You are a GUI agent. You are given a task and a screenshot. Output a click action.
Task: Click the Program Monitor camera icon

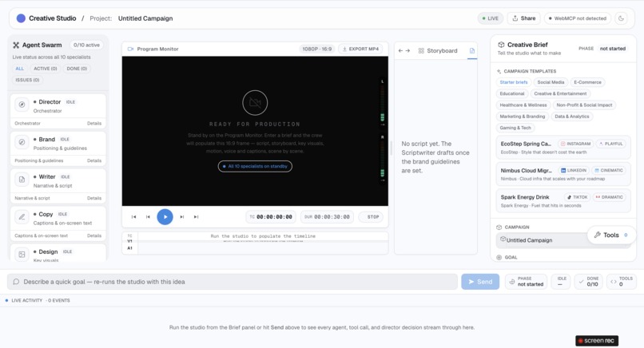click(x=130, y=49)
